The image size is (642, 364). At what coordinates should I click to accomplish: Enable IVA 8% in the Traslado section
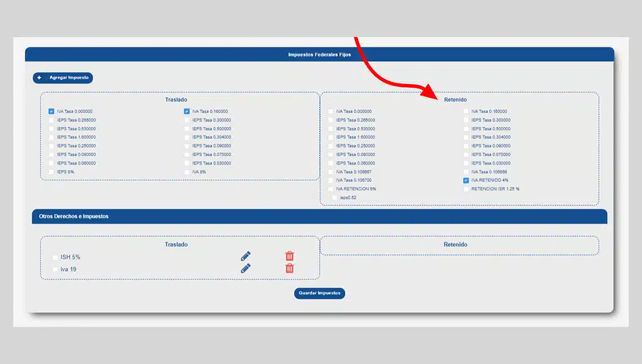[x=187, y=172]
